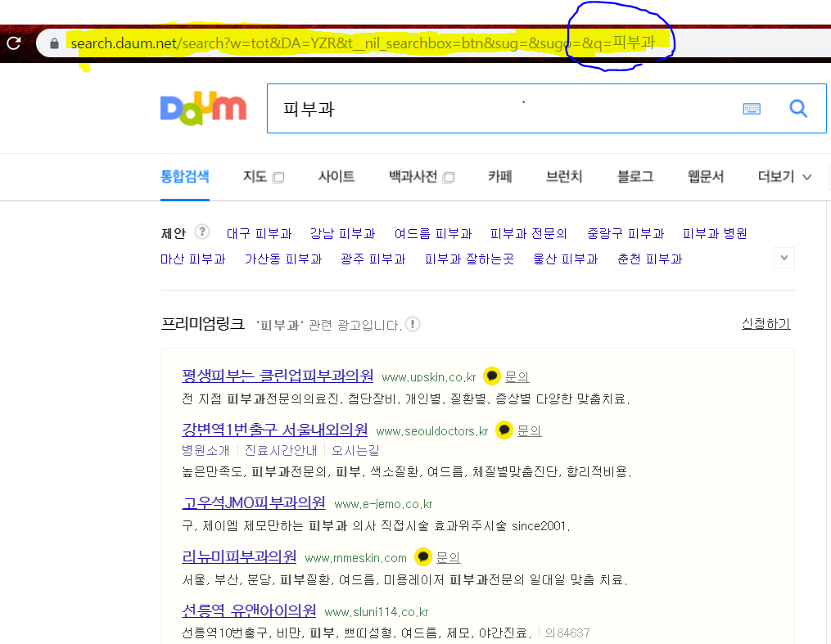Open the 진료시간안내 sublink
Image resolution: width=831 pixels, height=644 pixels.
[281, 450]
